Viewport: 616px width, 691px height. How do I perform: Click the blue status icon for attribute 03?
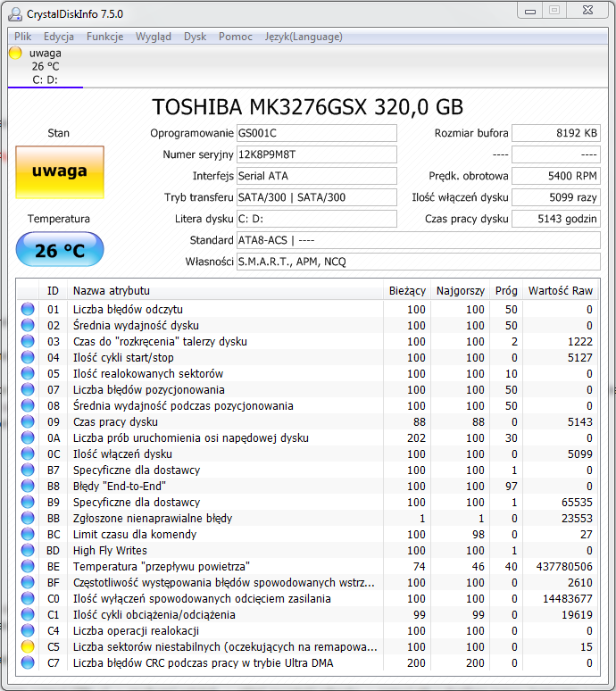pos(28,342)
